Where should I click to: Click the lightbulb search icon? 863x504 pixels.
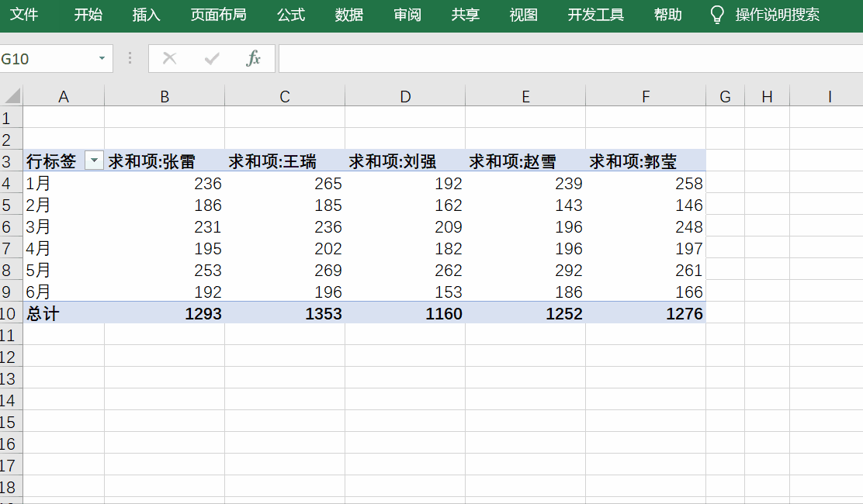718,15
